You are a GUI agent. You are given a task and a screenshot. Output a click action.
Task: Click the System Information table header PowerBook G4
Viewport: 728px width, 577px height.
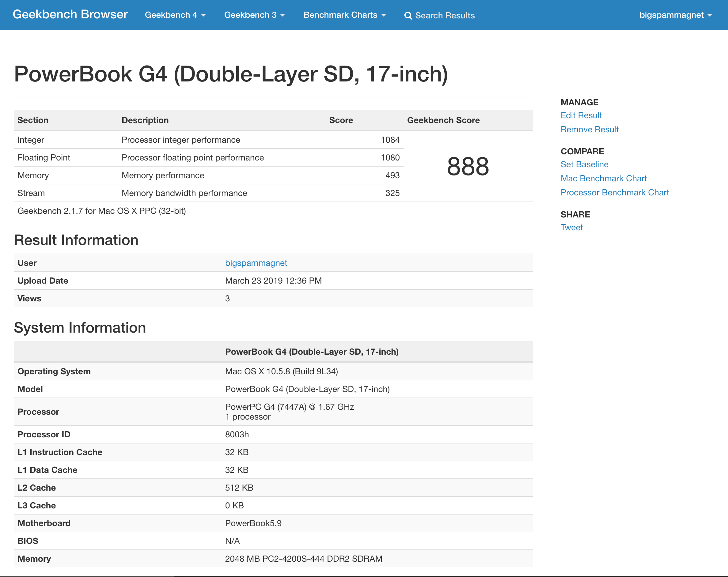(x=312, y=352)
